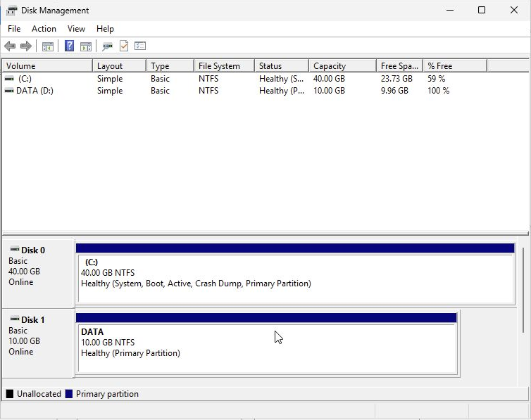Click the Disk 1 disk icon
531x420 pixels.
tap(15, 319)
